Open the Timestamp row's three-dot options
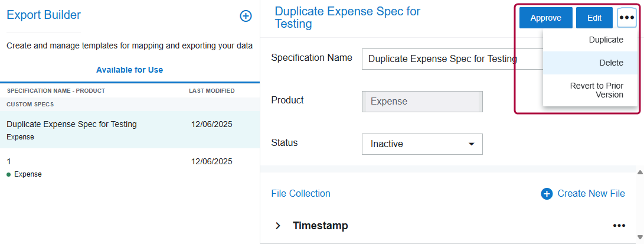Screen dimensions: 644x244 click(619, 226)
